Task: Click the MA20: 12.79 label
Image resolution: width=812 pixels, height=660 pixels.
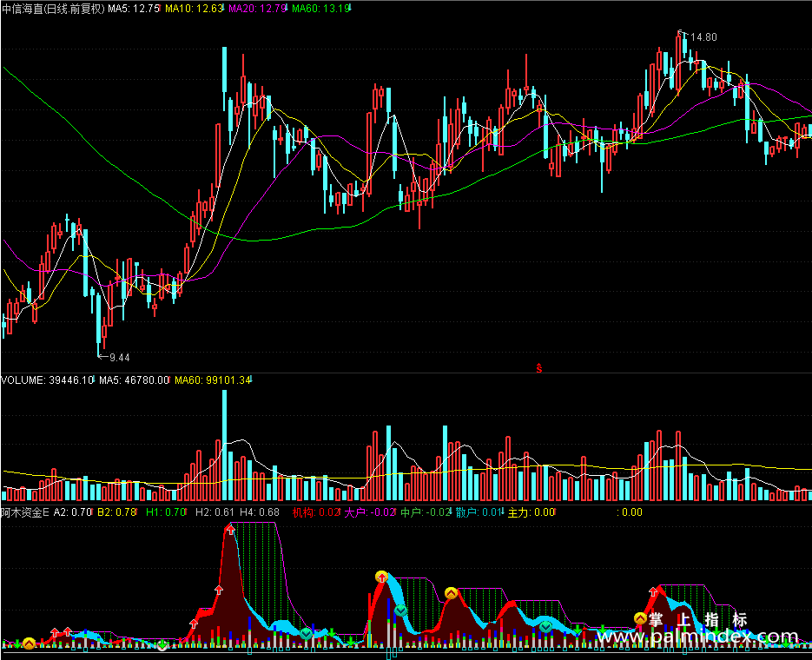Action: 257,9
